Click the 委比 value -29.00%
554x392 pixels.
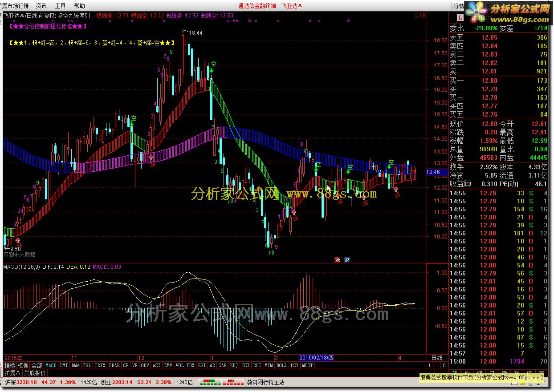(486, 28)
